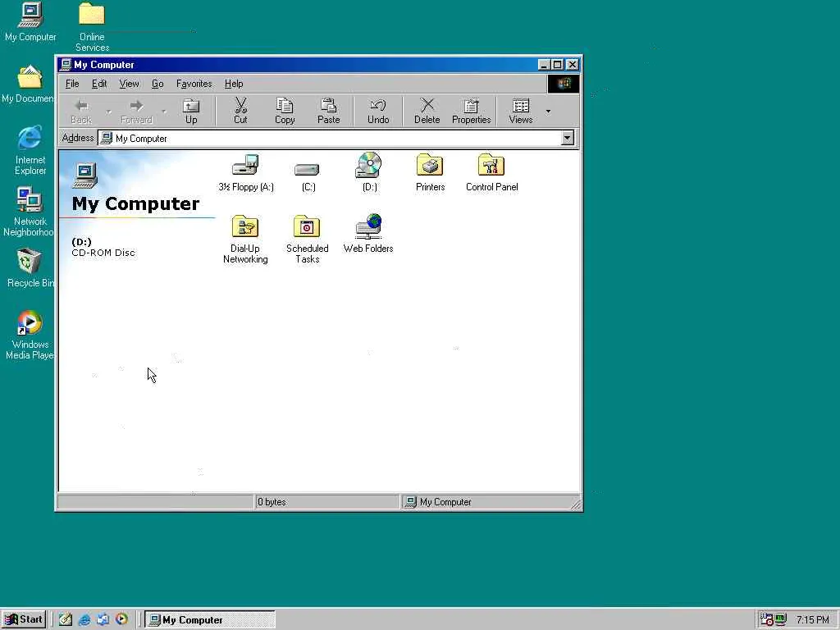
Task: Click the Cut scissors button
Action: coord(240,112)
